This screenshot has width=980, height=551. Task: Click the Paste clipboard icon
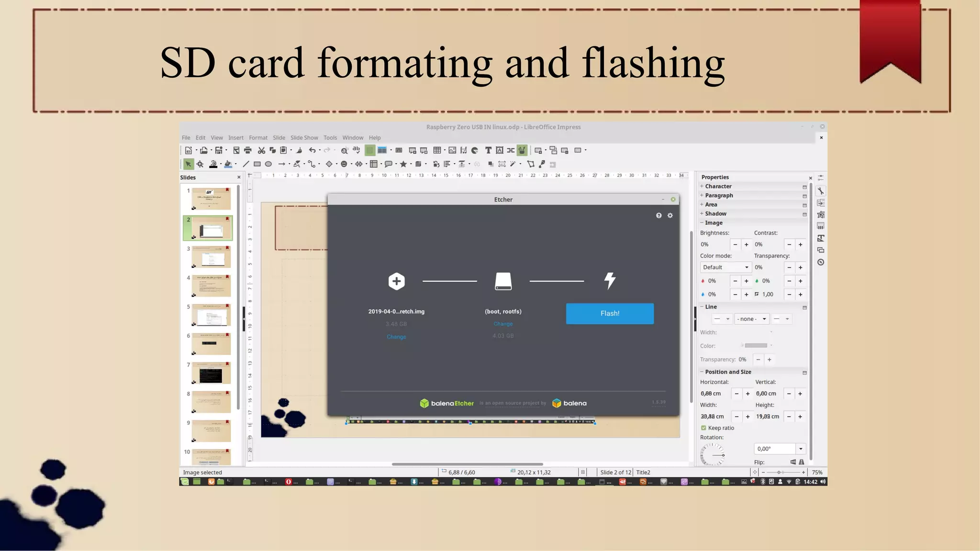point(283,150)
